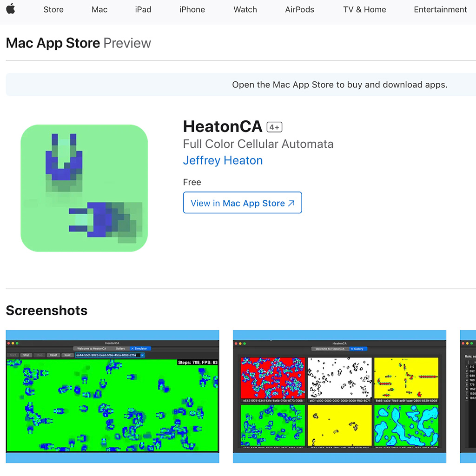The image size is (476, 476).
Task: Open AirPods navigation item
Action: tap(299, 10)
